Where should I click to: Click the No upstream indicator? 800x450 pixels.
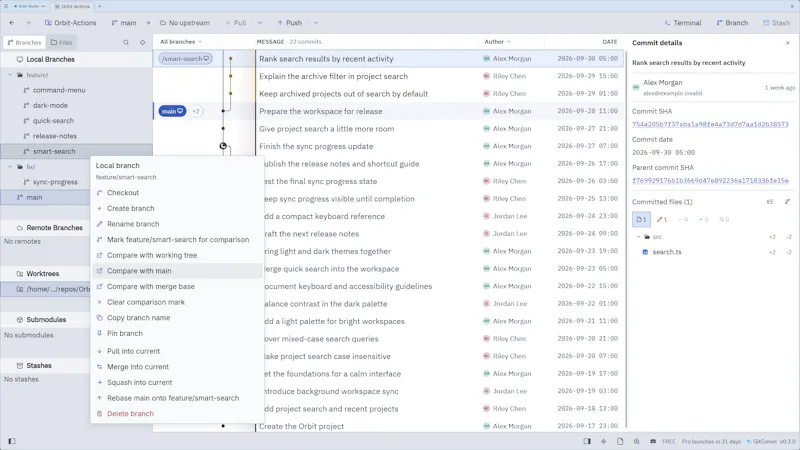point(185,23)
